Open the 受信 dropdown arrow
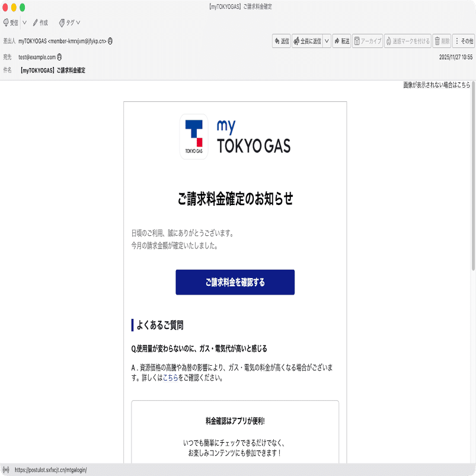The image size is (476, 476). [x=25, y=22]
